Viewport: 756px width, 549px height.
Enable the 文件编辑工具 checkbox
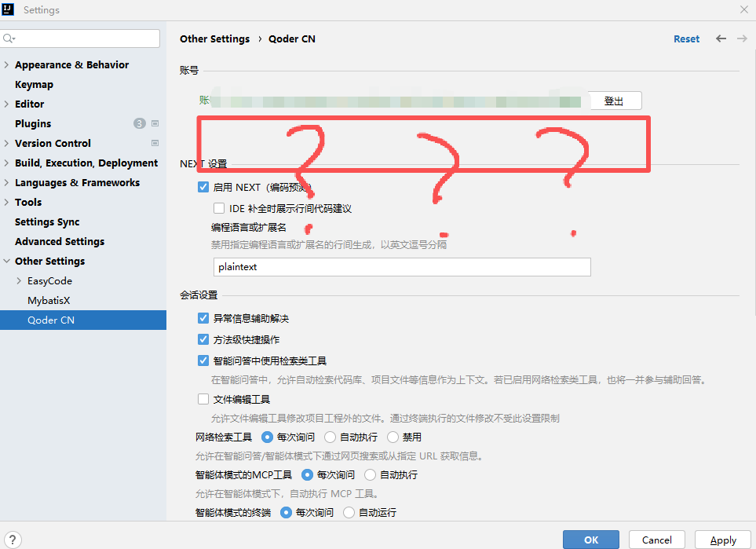(x=203, y=399)
